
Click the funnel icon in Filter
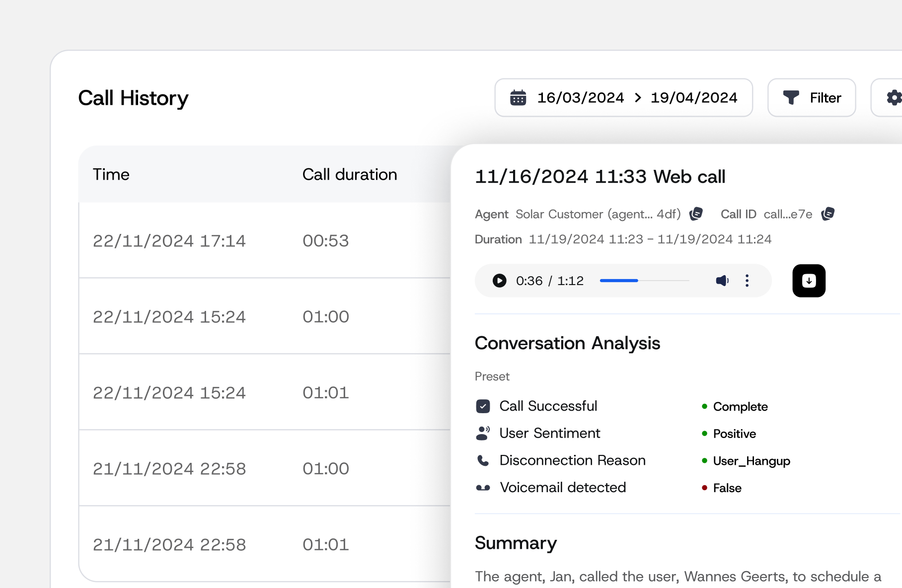[x=791, y=98]
